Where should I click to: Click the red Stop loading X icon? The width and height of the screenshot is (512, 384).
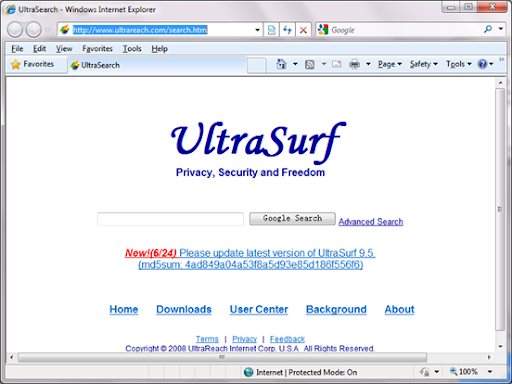click(303, 30)
